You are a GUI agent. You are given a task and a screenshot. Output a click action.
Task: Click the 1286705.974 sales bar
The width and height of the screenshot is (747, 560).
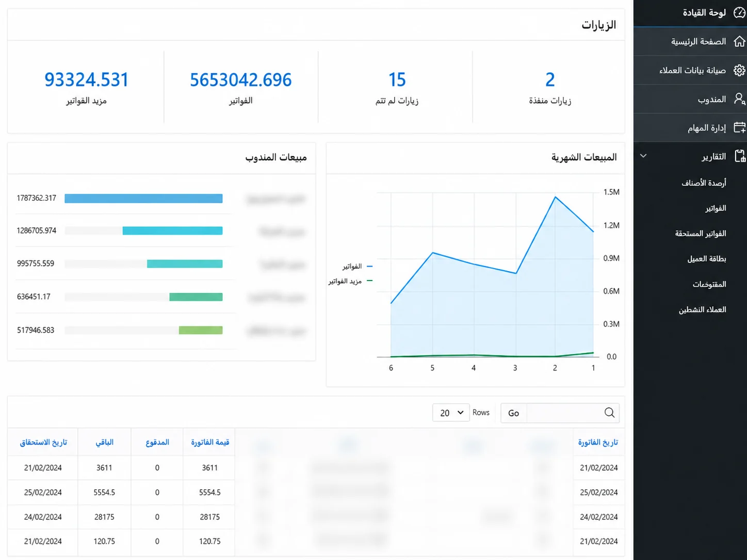click(172, 230)
